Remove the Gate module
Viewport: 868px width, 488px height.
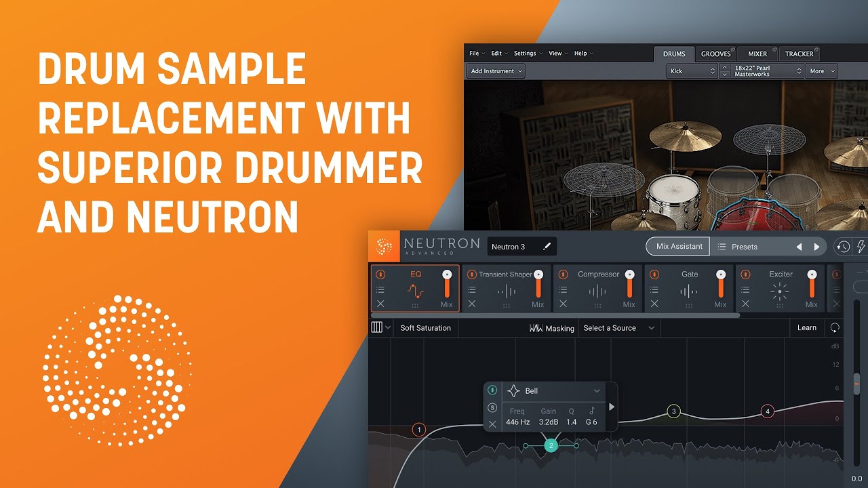(x=654, y=304)
